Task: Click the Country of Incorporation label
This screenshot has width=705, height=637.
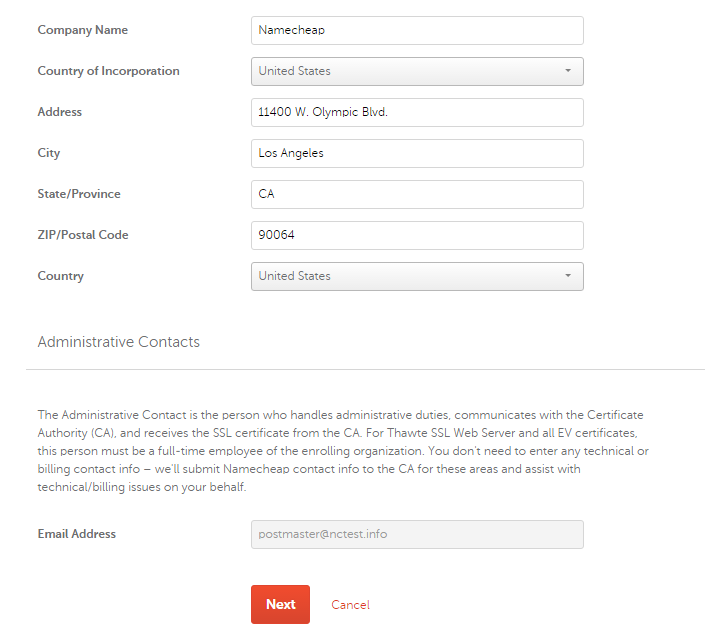Action: 108,71
